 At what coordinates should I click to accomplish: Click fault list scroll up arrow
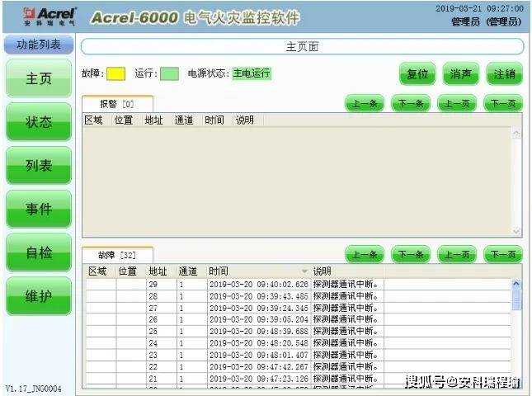point(516,284)
